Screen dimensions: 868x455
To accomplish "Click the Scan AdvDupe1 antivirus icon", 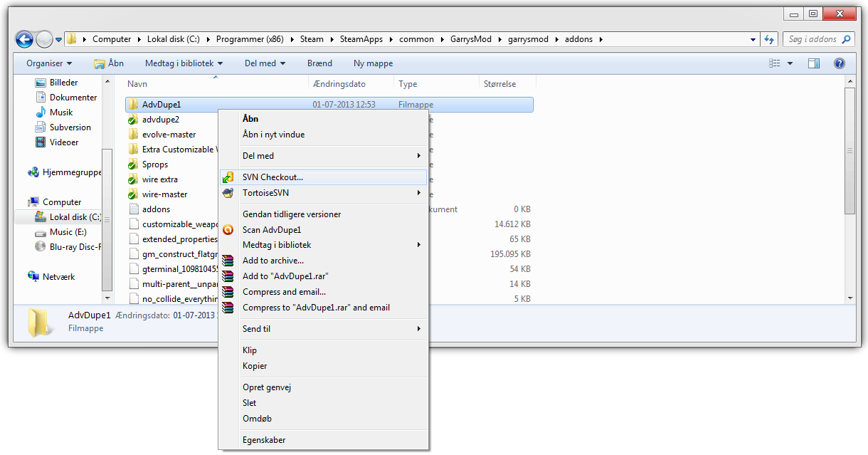I will (228, 230).
